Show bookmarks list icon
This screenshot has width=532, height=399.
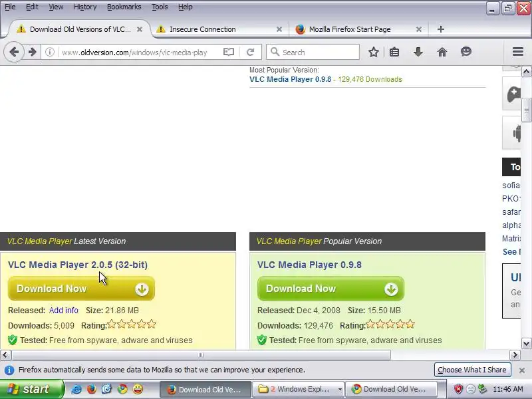(394, 52)
